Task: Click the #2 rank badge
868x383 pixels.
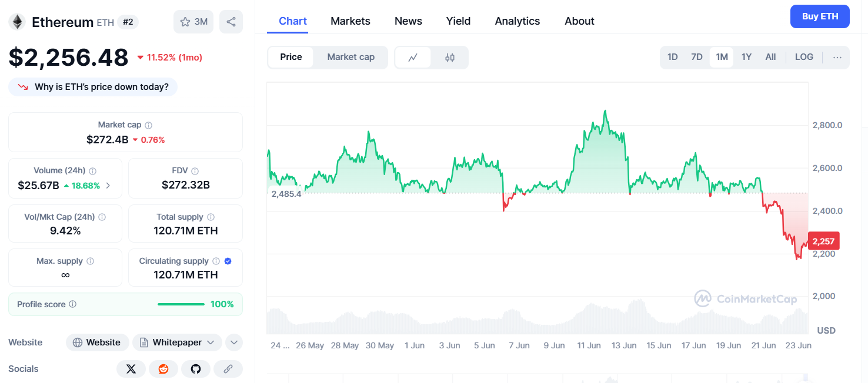Action: [128, 22]
